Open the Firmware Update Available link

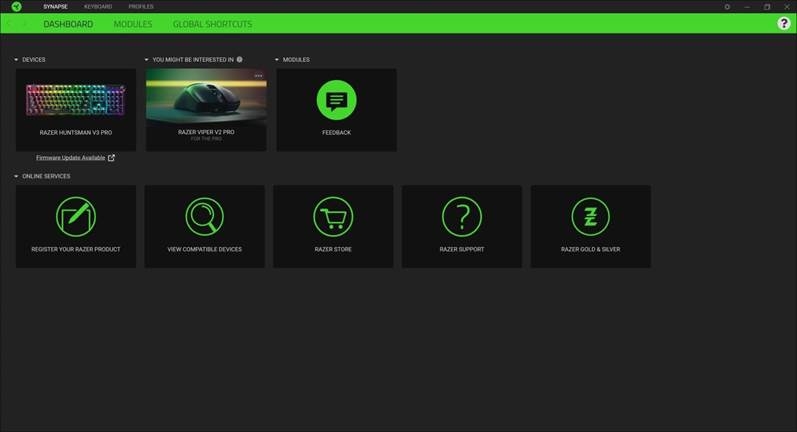[x=71, y=158]
